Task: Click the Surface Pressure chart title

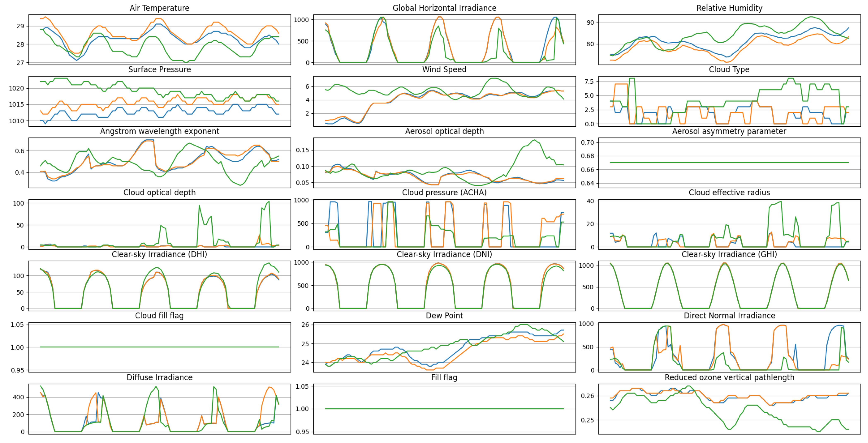Action: [x=159, y=69]
